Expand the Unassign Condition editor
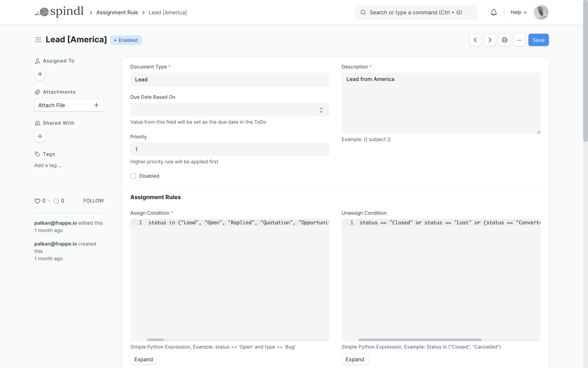This screenshot has width=588, height=368. click(355, 359)
